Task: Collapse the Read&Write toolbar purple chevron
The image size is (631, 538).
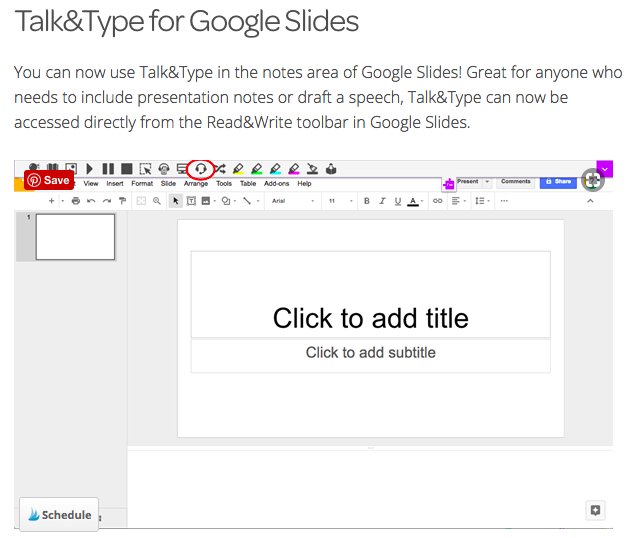Action: 605,169
